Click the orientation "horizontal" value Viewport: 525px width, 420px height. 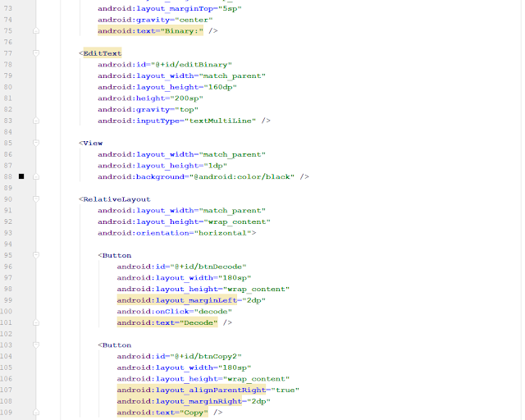coord(222,233)
